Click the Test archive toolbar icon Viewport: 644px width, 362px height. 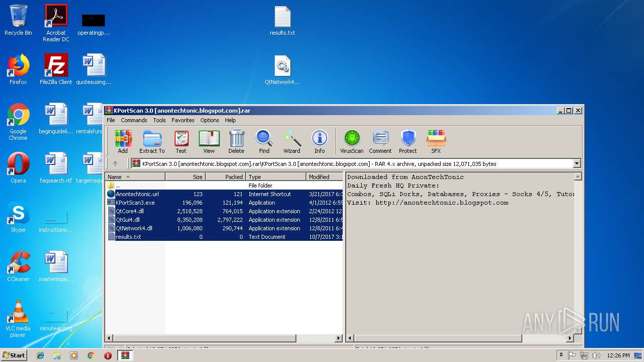[x=181, y=141]
